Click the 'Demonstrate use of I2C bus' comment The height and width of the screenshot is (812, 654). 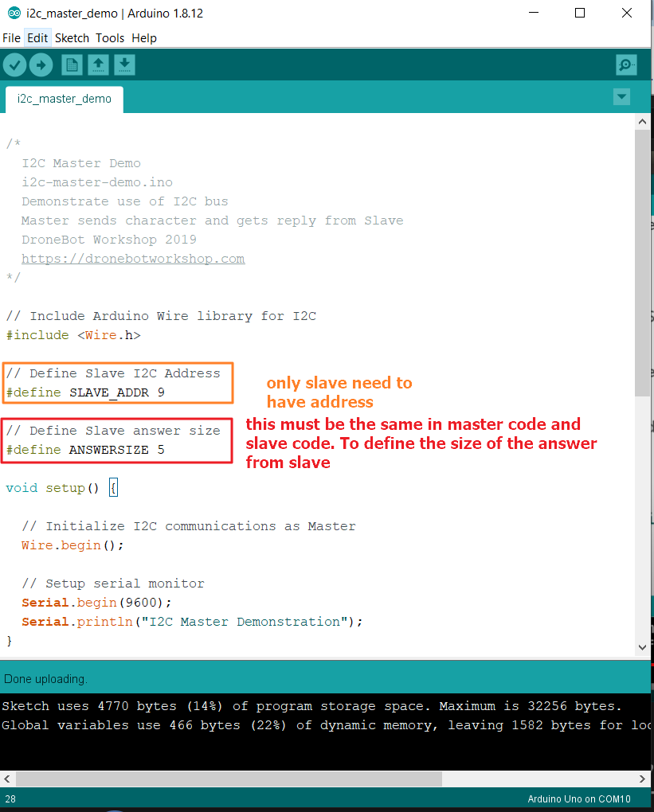click(x=125, y=201)
